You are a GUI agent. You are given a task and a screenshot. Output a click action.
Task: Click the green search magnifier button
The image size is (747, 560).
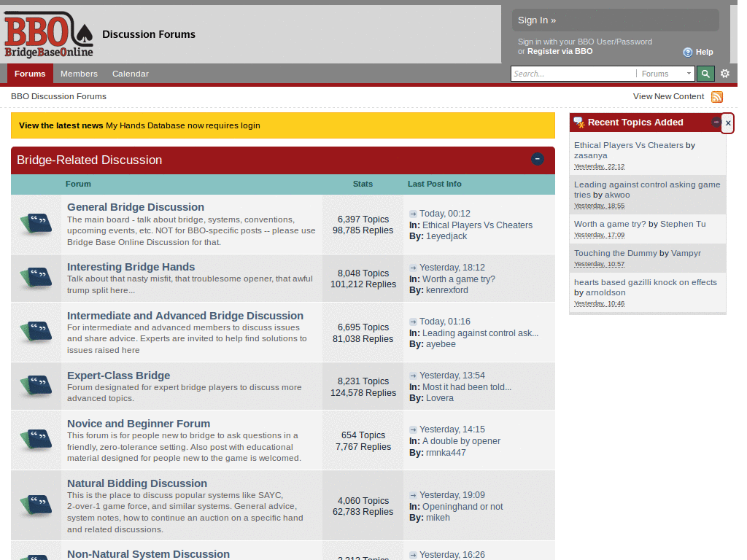tap(705, 74)
